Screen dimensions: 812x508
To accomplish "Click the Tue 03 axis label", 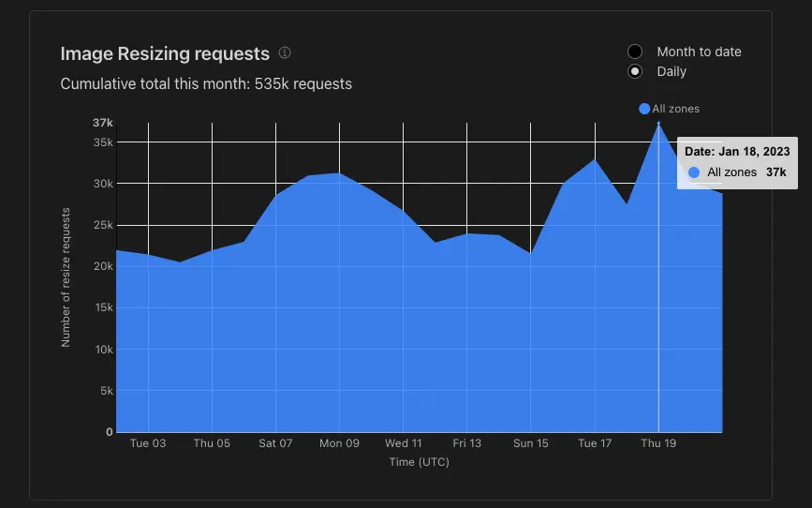I will click(x=148, y=443).
